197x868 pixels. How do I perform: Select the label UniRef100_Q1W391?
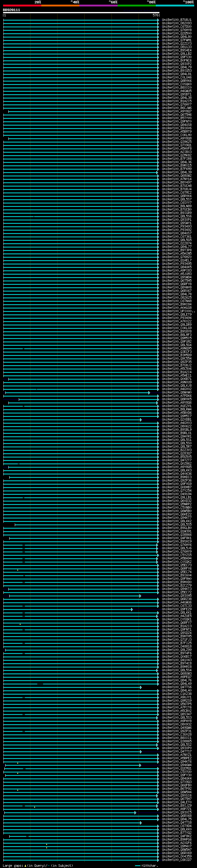point(177,531)
